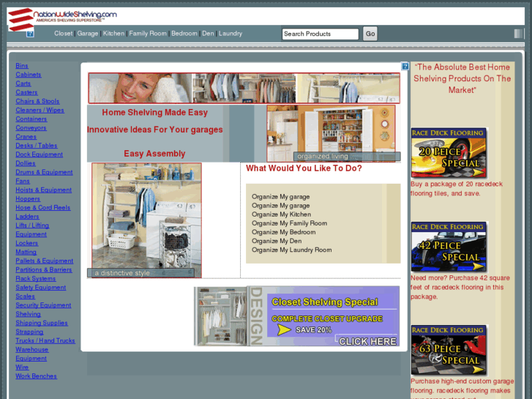
Task: Open the Dollies category link
Action: (26, 163)
